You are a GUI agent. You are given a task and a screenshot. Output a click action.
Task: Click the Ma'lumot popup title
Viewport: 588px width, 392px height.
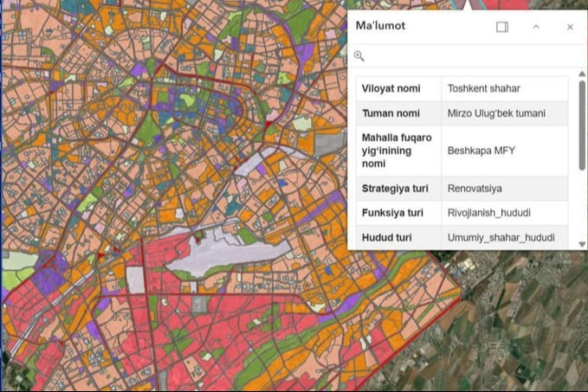tap(380, 26)
